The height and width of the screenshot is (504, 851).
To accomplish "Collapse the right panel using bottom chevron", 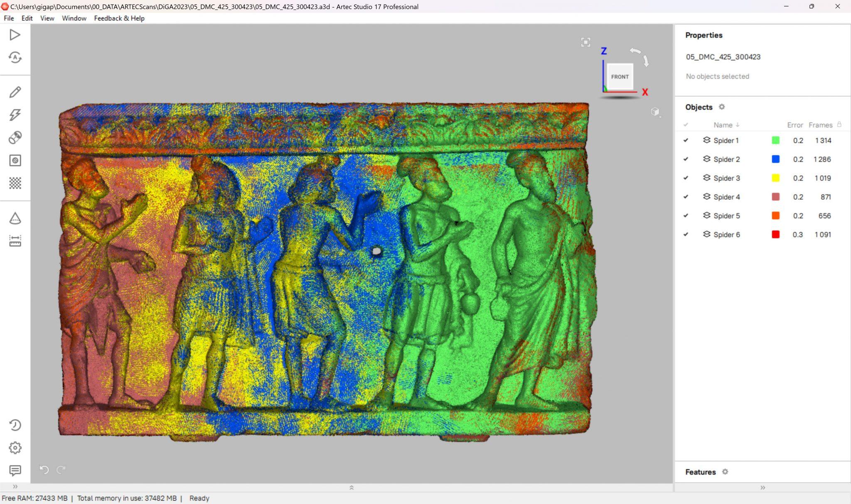I will 762,487.
